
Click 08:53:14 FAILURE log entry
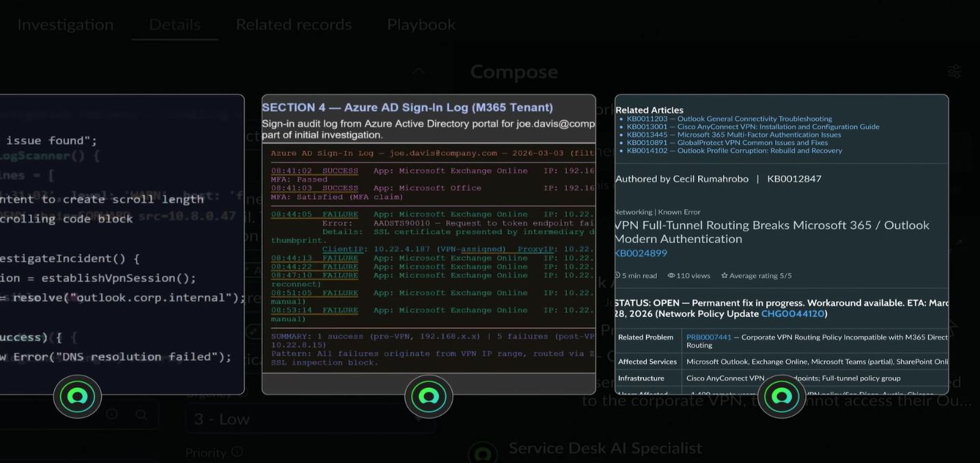pyautogui.click(x=315, y=310)
